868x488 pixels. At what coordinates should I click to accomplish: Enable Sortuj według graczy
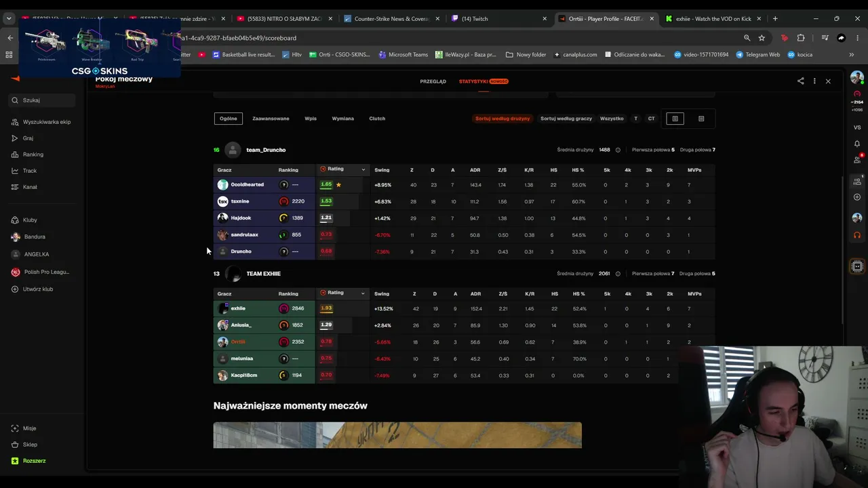click(x=566, y=119)
